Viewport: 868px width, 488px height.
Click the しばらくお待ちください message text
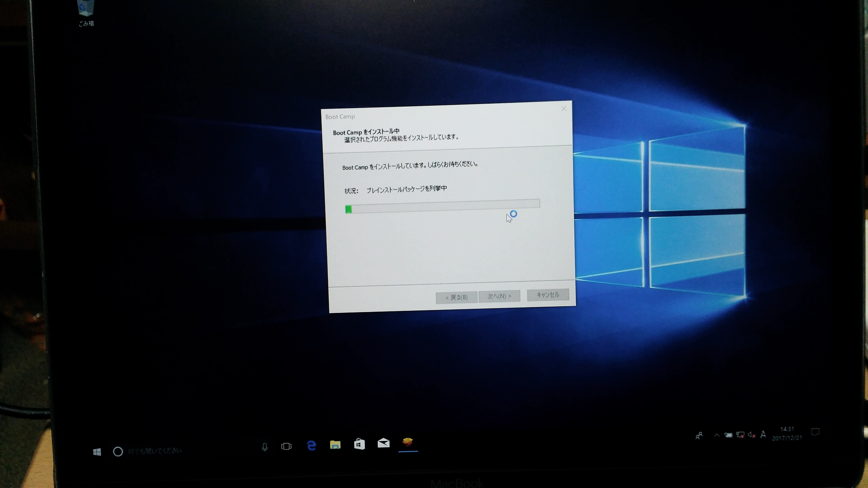453,164
